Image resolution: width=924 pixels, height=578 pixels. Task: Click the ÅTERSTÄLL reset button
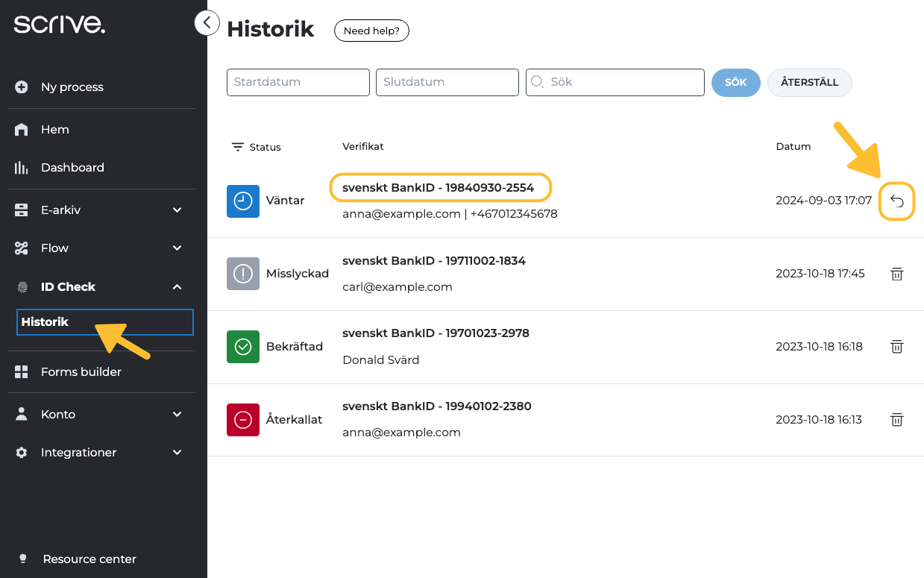click(809, 83)
